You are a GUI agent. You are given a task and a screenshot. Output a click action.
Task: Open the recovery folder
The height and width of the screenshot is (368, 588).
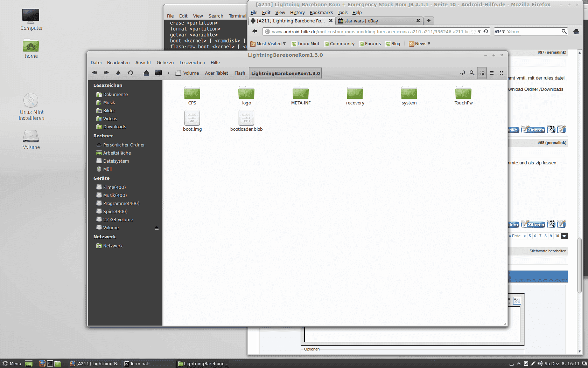tap(355, 96)
